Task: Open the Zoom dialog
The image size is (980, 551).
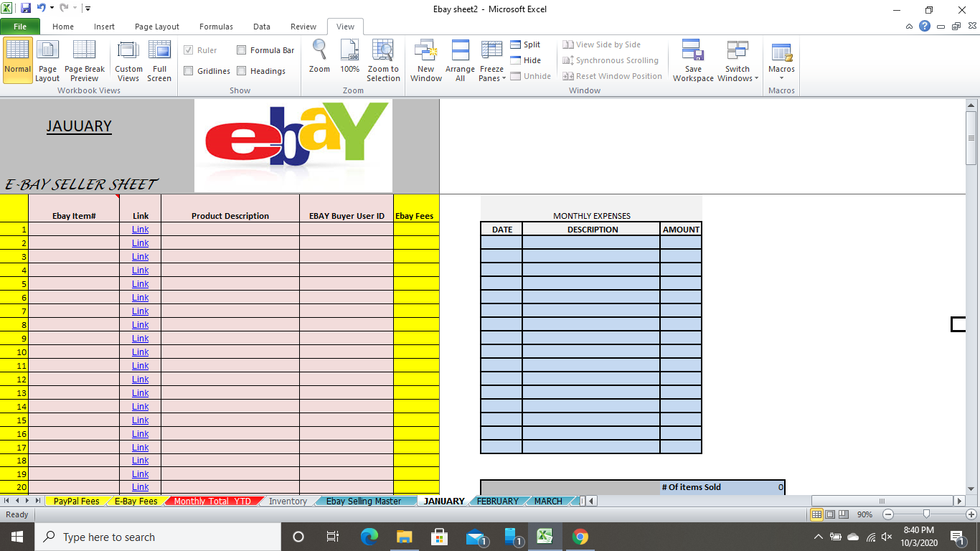Action: (x=319, y=56)
